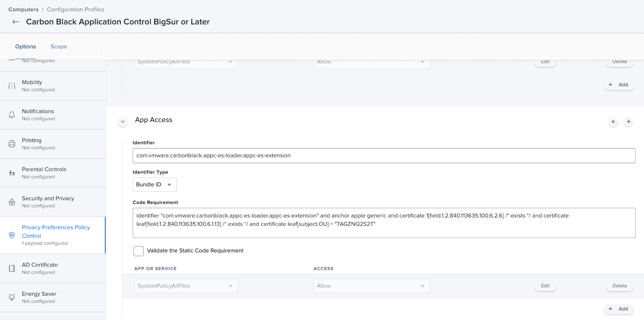
Task: Click the Configuration Profiles breadcrumb link
Action: [75, 9]
